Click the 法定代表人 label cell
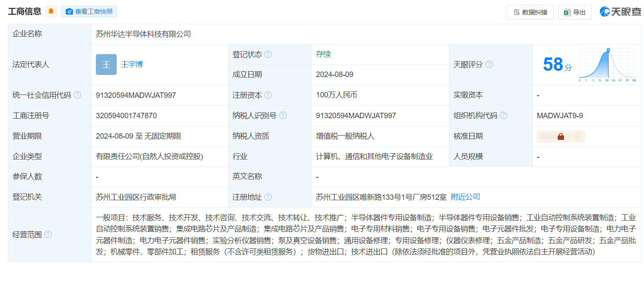 click(50, 65)
